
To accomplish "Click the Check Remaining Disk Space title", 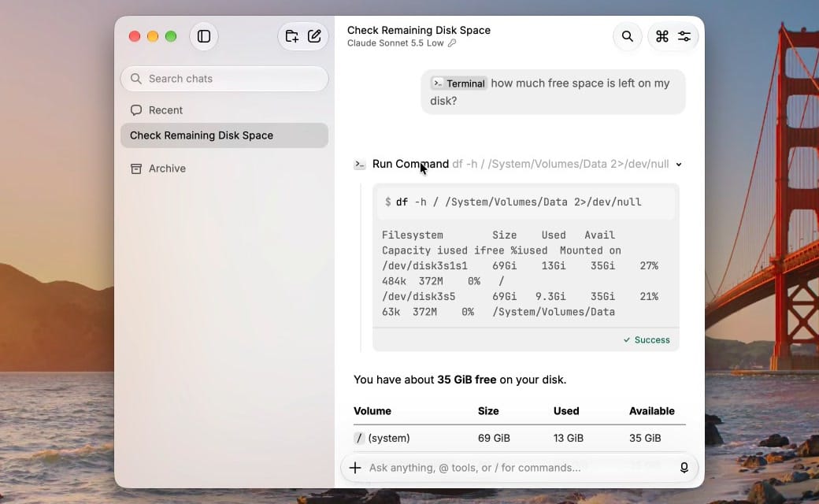I will 419,30.
